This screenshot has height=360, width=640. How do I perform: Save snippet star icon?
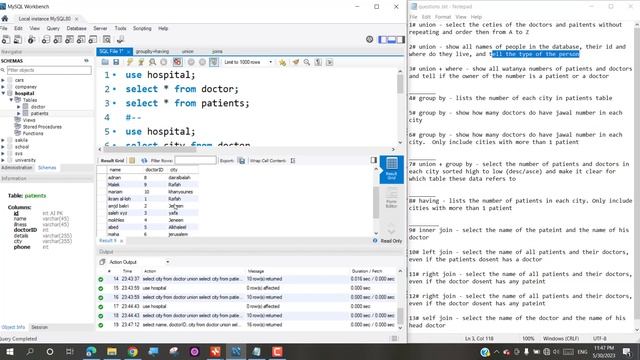282,62
